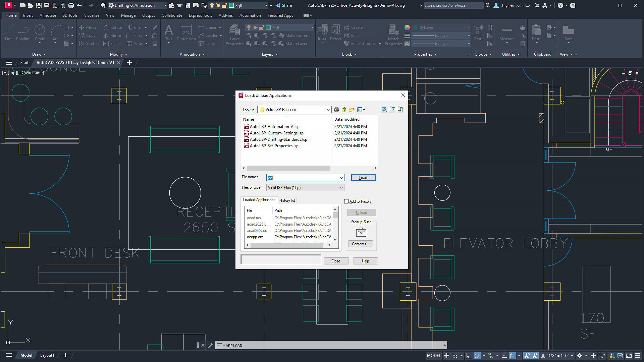Click the Dimension tool

coord(186,32)
